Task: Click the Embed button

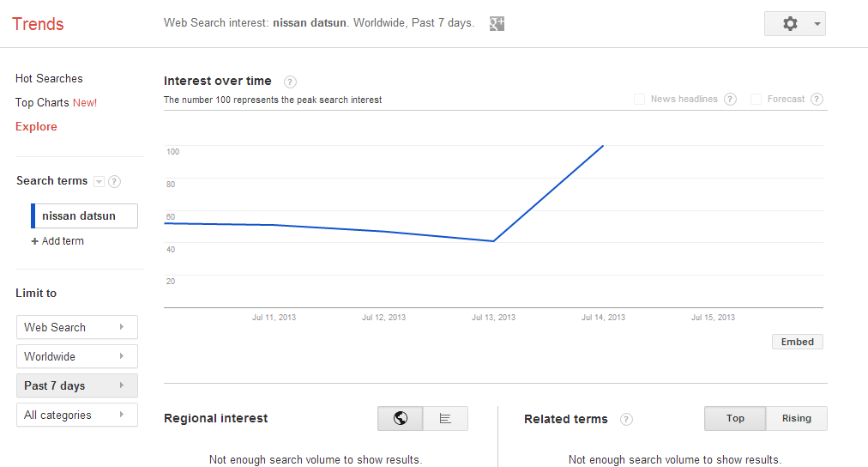Action: tap(797, 342)
